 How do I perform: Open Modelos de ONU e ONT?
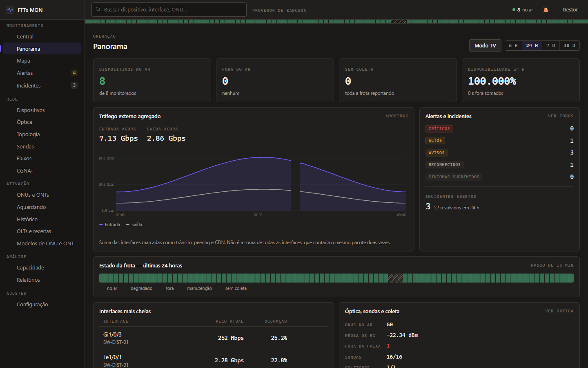tap(42, 243)
